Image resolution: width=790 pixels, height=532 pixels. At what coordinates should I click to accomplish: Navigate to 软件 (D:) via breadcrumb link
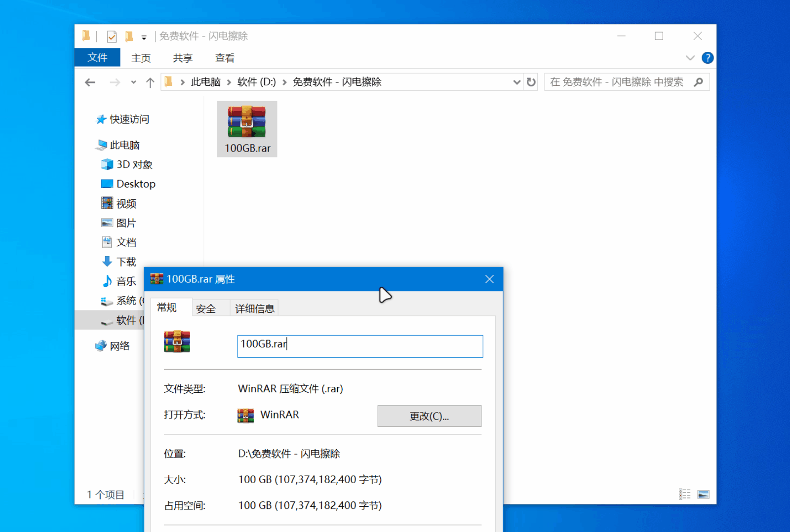tap(257, 82)
